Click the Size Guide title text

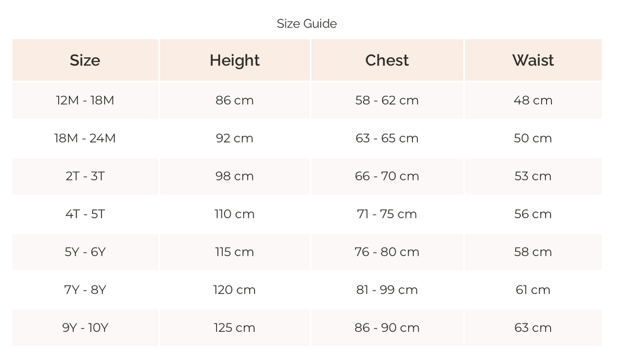(307, 24)
